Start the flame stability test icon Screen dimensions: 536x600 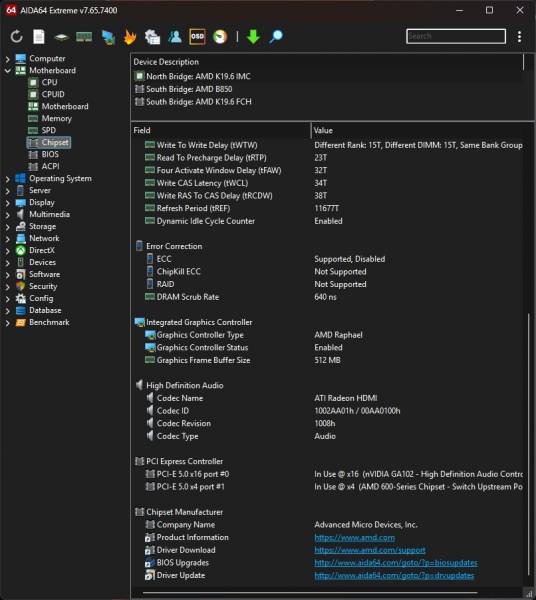(130, 37)
